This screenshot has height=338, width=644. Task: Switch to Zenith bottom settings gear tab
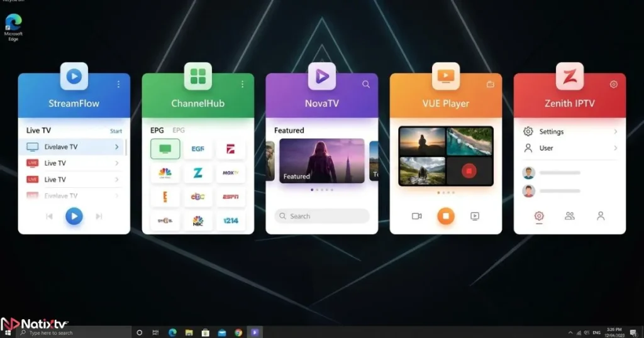click(539, 215)
